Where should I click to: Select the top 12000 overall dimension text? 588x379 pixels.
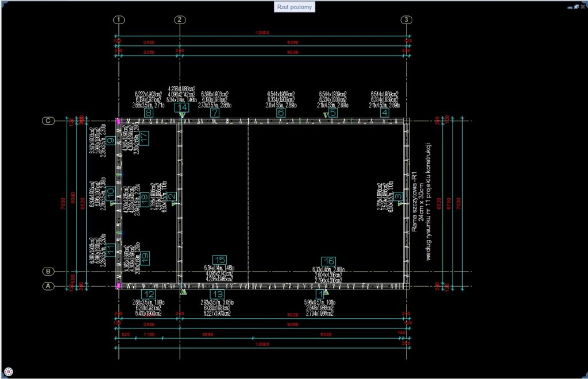pyautogui.click(x=261, y=33)
